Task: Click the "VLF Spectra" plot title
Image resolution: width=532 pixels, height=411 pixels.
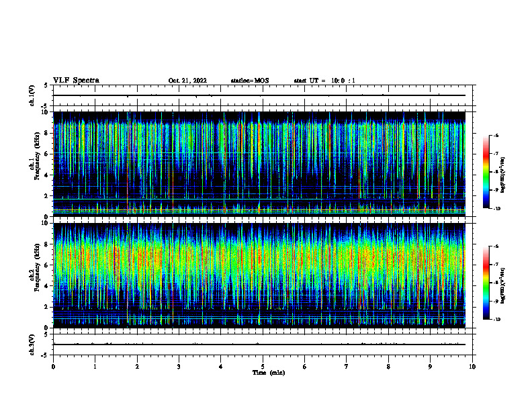Action: click(76, 81)
